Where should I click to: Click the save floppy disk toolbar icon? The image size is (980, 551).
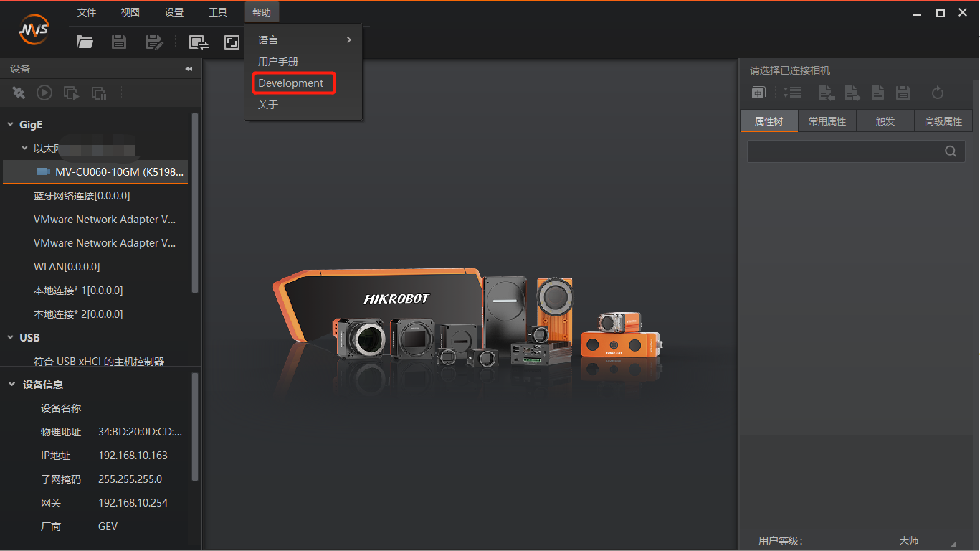119,42
